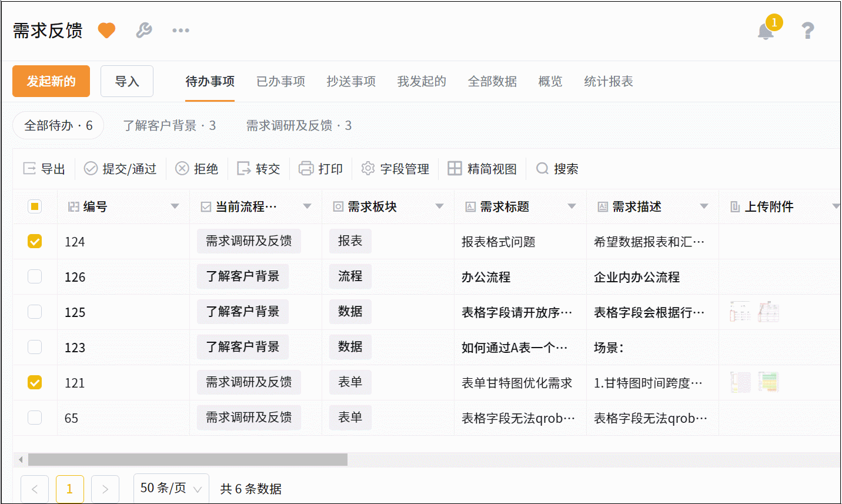Check the checkbox for row 65
The image size is (842, 504).
tap(35, 418)
